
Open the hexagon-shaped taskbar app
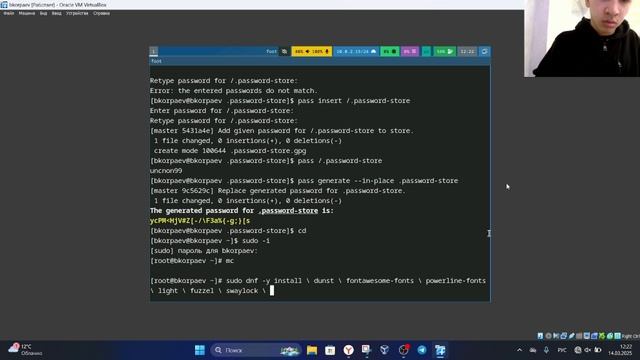pos(384,350)
